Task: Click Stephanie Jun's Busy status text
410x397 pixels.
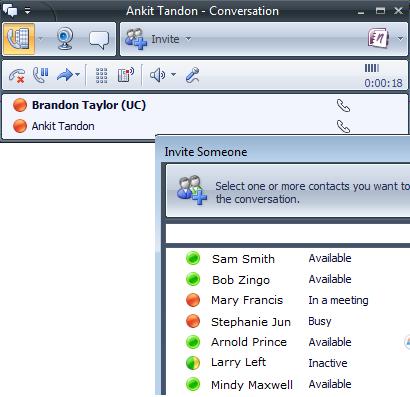Action: tap(320, 321)
